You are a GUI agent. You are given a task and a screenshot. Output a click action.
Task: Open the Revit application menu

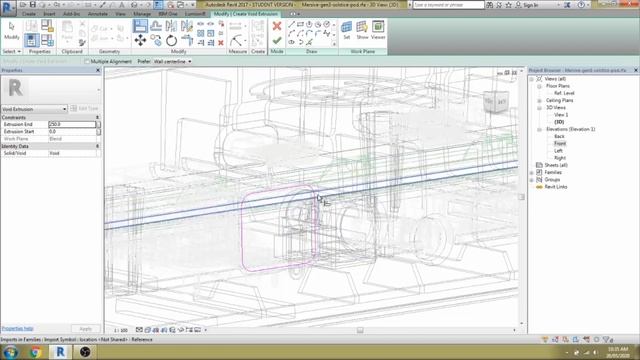(x=8, y=8)
